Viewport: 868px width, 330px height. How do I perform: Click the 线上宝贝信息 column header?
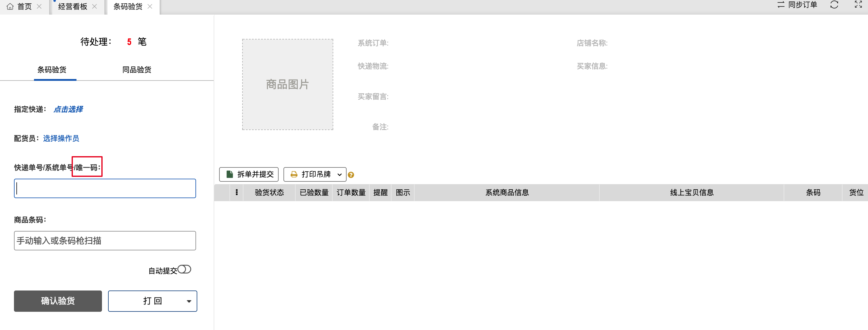tap(692, 192)
